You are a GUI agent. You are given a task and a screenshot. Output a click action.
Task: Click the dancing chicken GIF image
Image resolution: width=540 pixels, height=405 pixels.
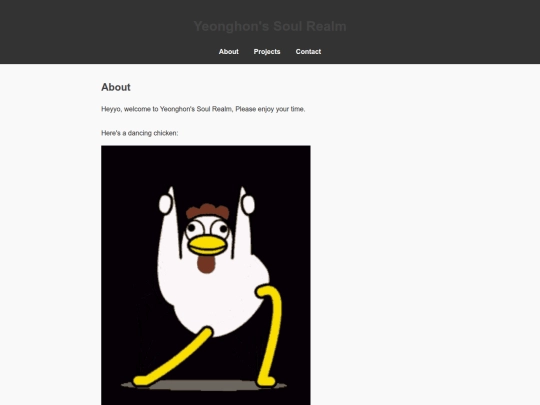tap(206, 275)
